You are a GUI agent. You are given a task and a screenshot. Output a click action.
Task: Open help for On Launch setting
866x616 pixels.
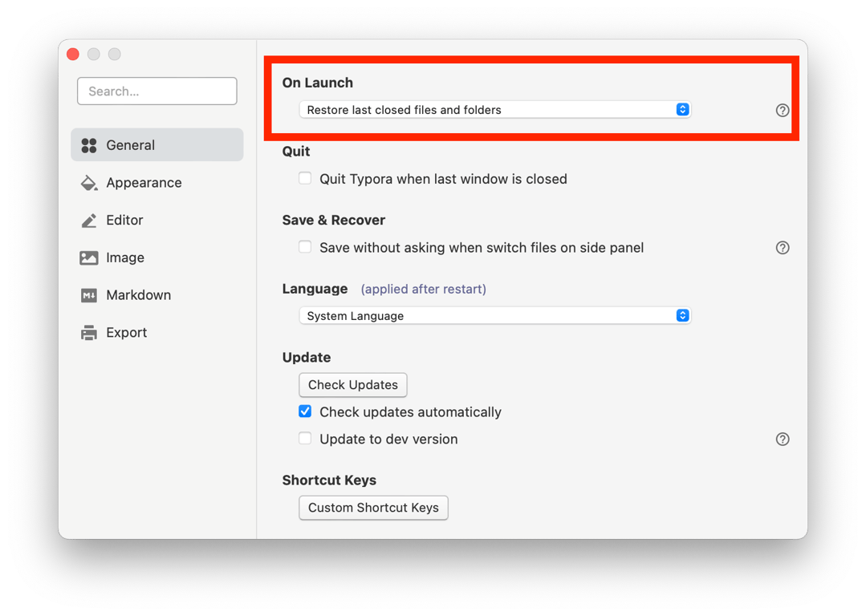(x=783, y=111)
